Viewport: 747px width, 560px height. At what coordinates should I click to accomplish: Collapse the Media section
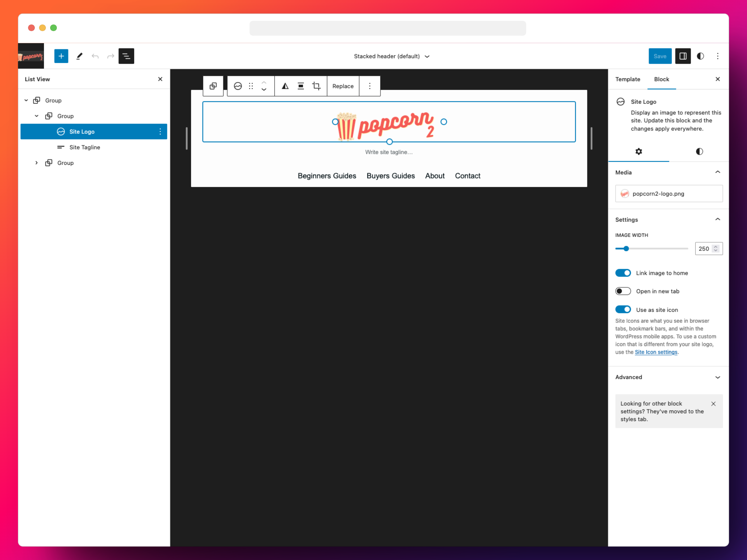[x=718, y=172]
